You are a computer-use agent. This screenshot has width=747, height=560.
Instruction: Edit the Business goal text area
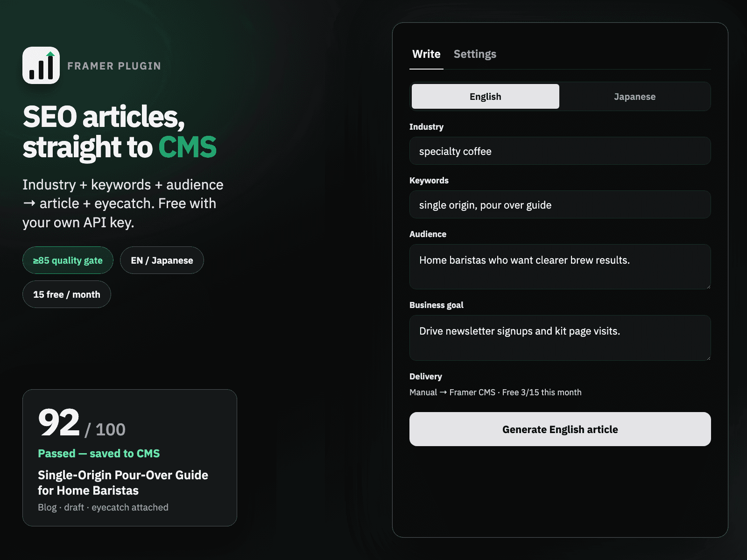pos(560,338)
